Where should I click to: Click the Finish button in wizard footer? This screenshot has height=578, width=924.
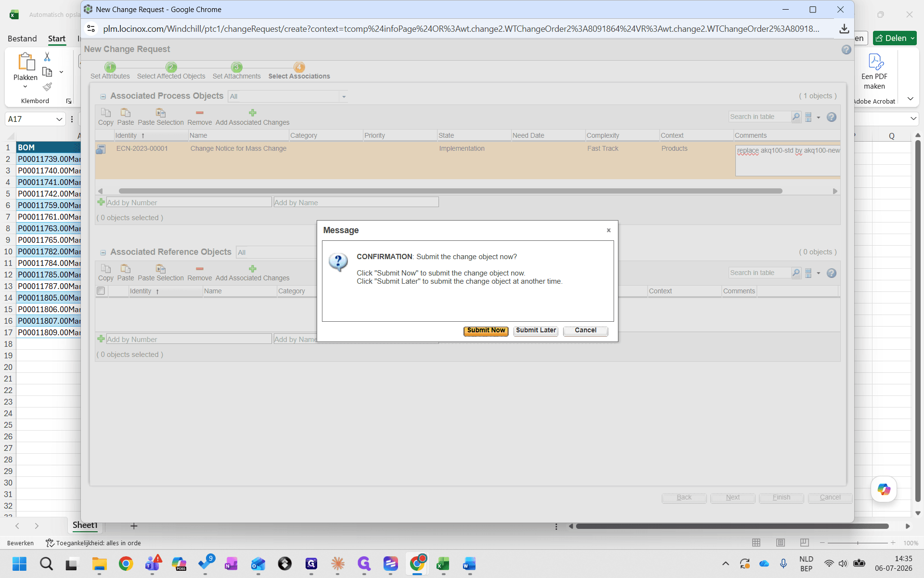[781, 498]
